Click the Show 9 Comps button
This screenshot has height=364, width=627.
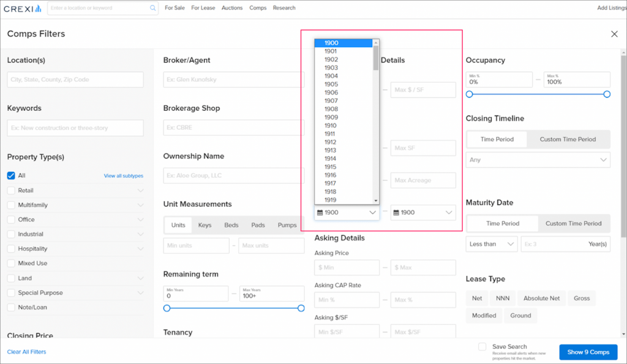(588, 352)
